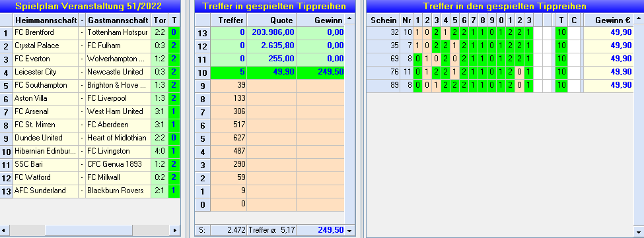Viewport: 644px width, 238px height.
Task: Select the FC Everton cell
Action: (x=46, y=59)
